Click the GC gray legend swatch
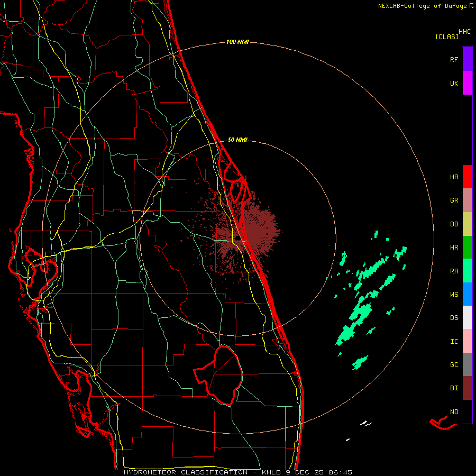 pyautogui.click(x=467, y=364)
